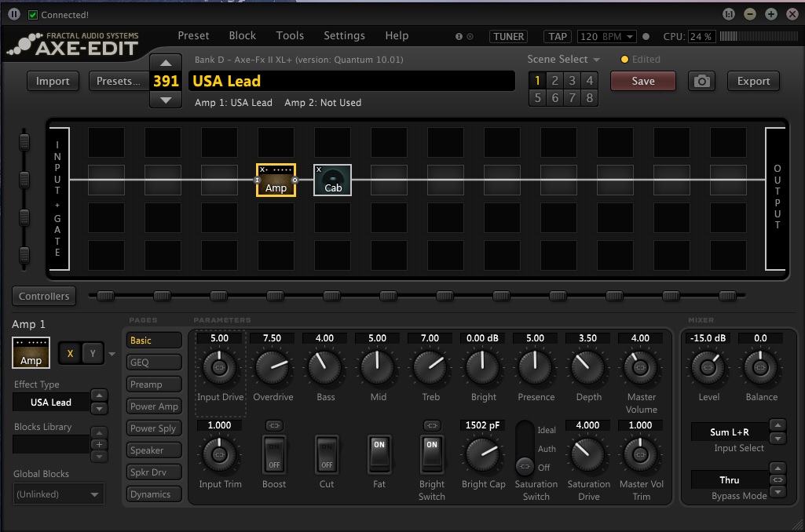Click the Saturation Drive knob
Viewport: 805px width, 532px height.
pos(587,454)
